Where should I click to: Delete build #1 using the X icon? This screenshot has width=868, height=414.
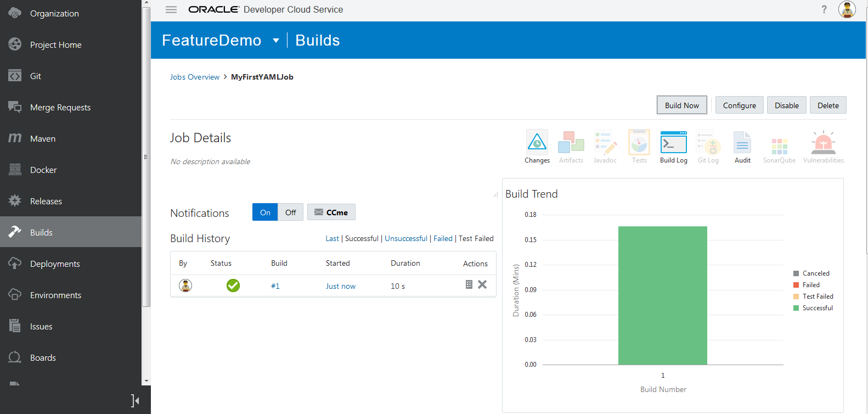coord(482,284)
